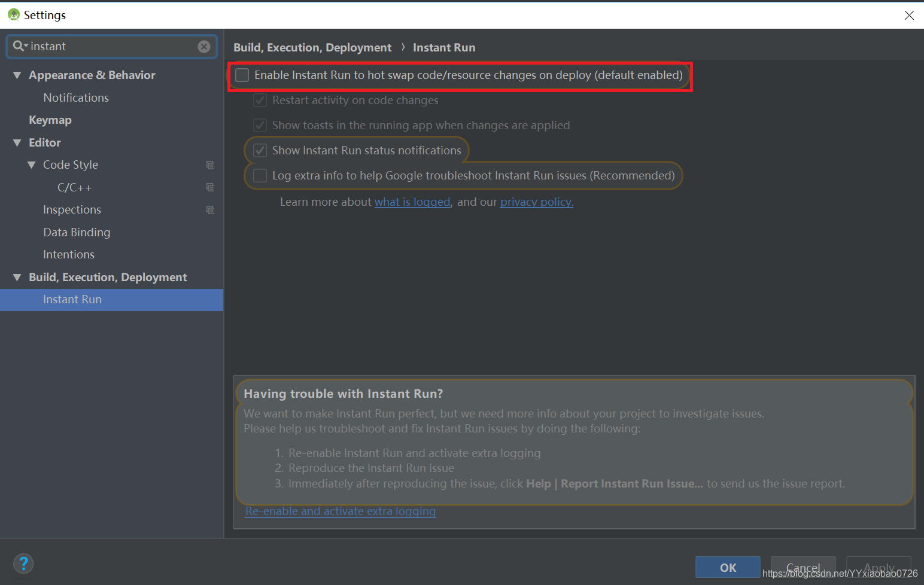Select Instant Run in the tree

111,300
